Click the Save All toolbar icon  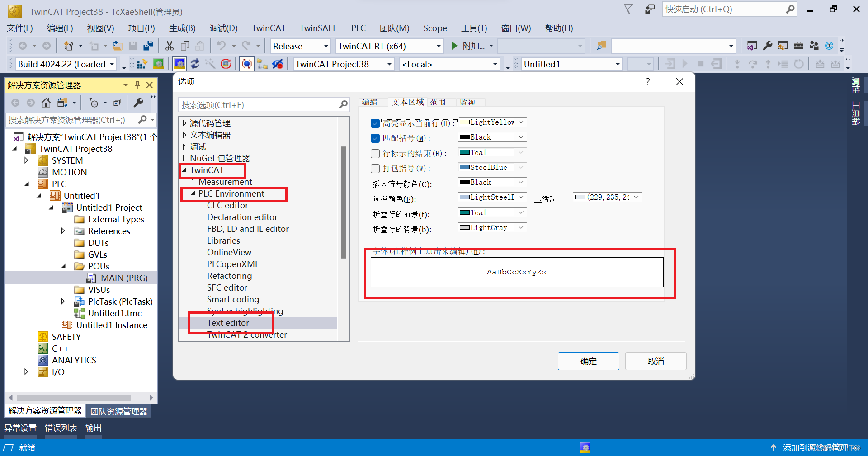tap(148, 46)
